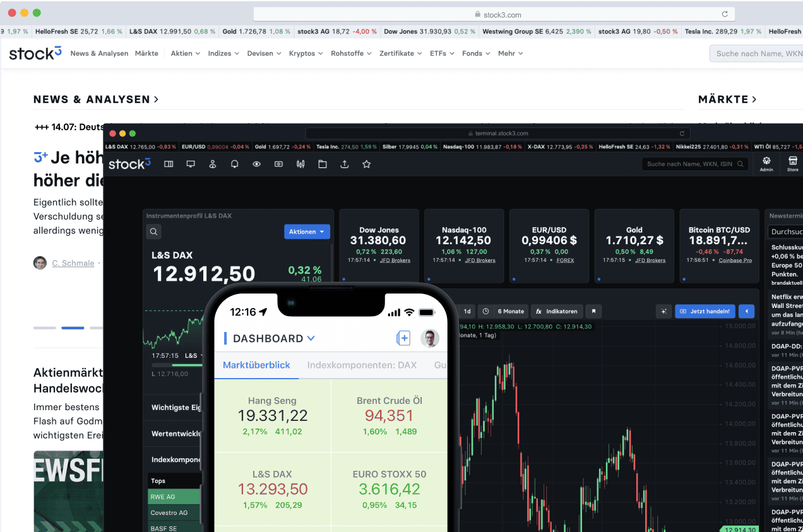
Task: Click the sparkle icon beside Jetzt handeln
Action: tap(663, 311)
